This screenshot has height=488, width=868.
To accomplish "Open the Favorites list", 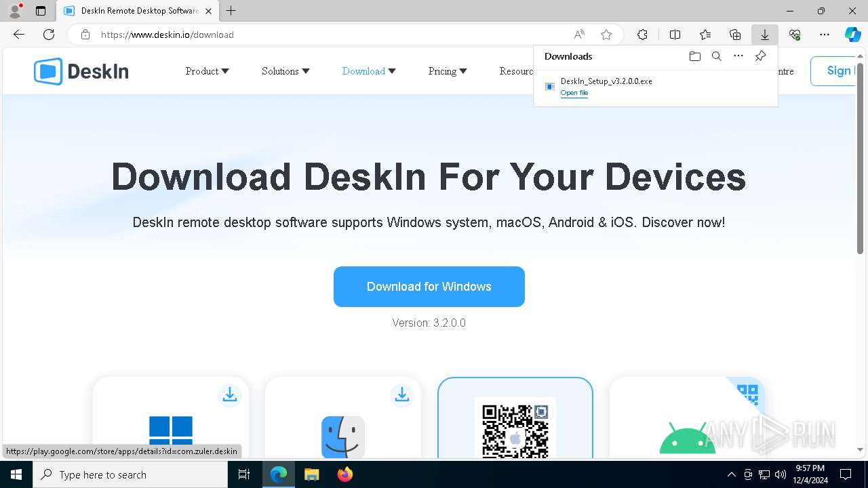I will (705, 35).
